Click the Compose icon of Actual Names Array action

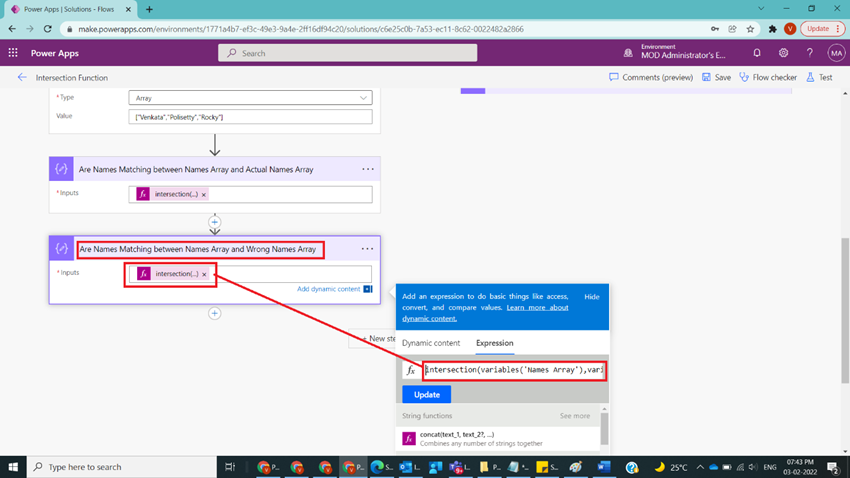pyautogui.click(x=61, y=169)
